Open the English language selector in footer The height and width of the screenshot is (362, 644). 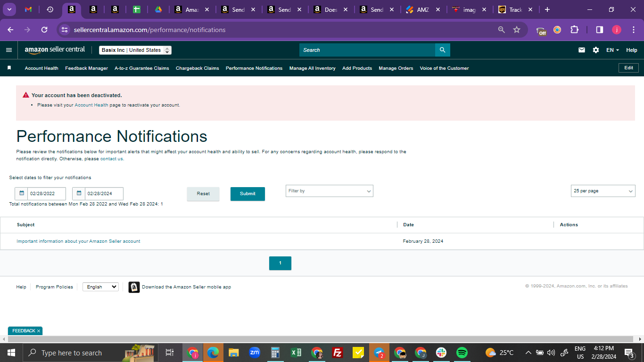coord(100,287)
